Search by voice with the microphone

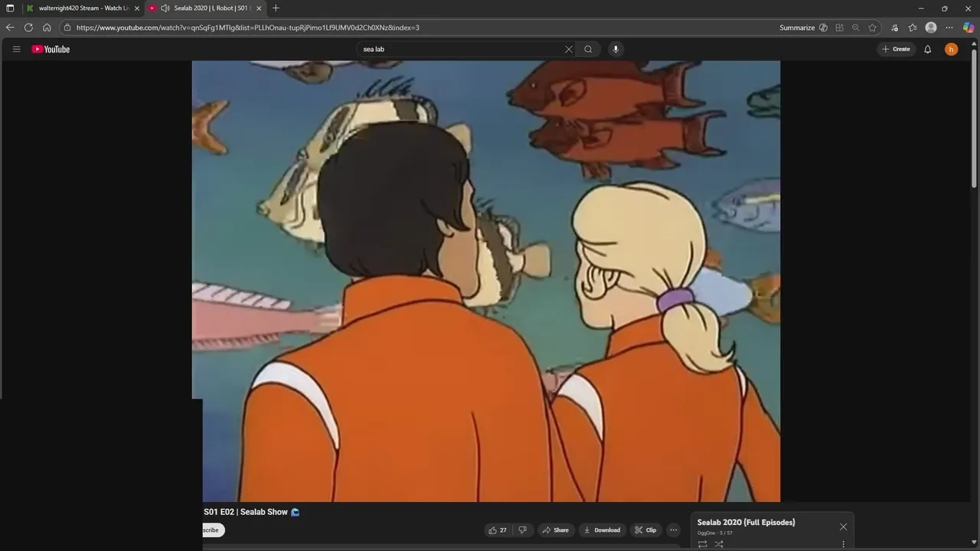point(616,49)
